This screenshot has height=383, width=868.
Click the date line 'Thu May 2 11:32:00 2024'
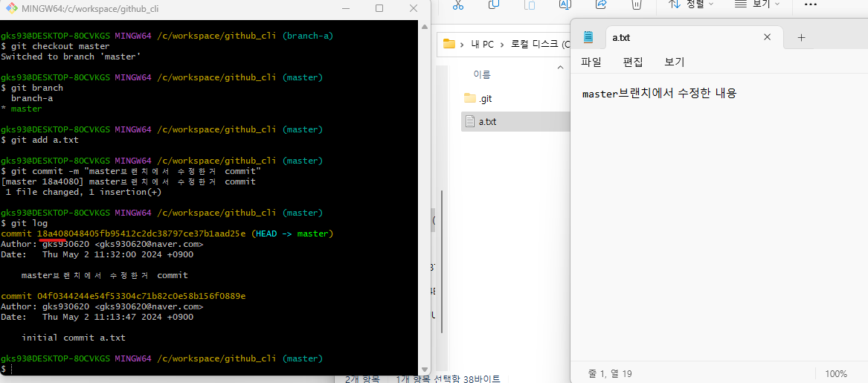pos(97,254)
